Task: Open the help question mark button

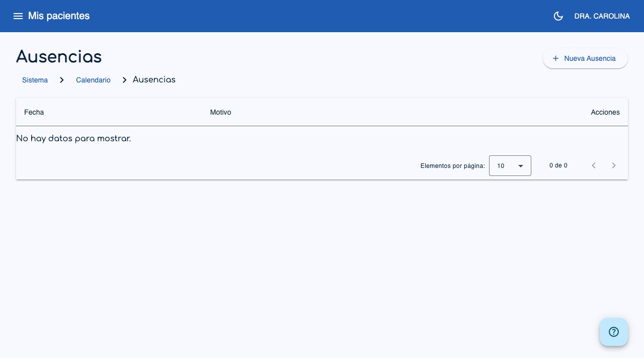Action: coord(614,332)
